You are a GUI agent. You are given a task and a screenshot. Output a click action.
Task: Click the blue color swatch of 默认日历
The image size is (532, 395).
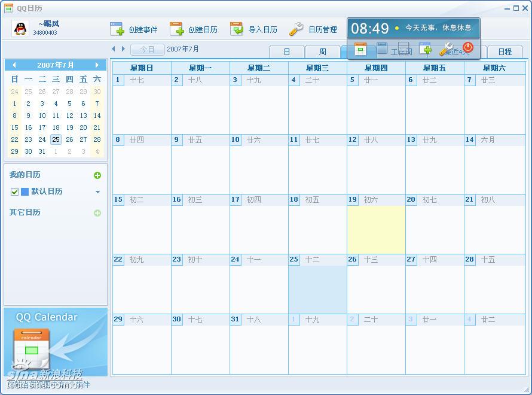point(25,192)
